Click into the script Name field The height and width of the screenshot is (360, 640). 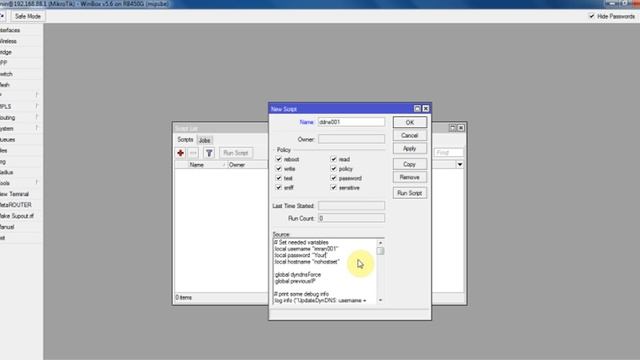coord(351,122)
